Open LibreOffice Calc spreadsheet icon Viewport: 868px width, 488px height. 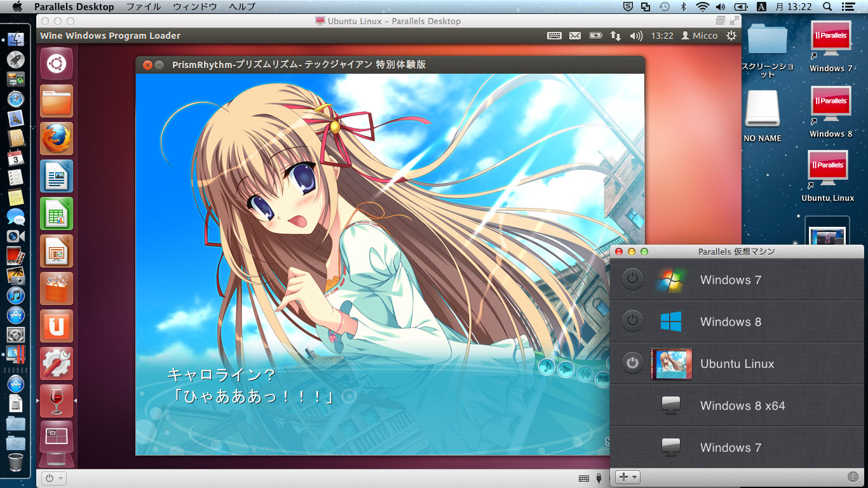point(57,213)
